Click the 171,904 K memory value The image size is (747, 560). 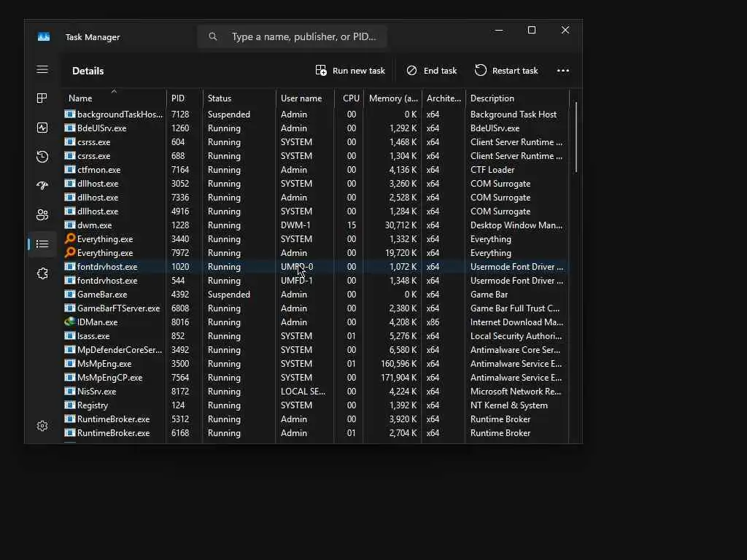coord(399,377)
